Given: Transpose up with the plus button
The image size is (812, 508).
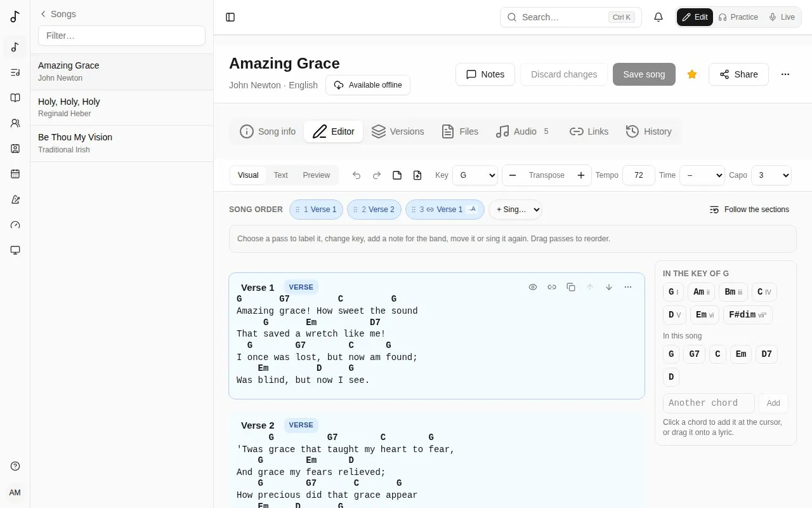Looking at the screenshot, I should [581, 175].
